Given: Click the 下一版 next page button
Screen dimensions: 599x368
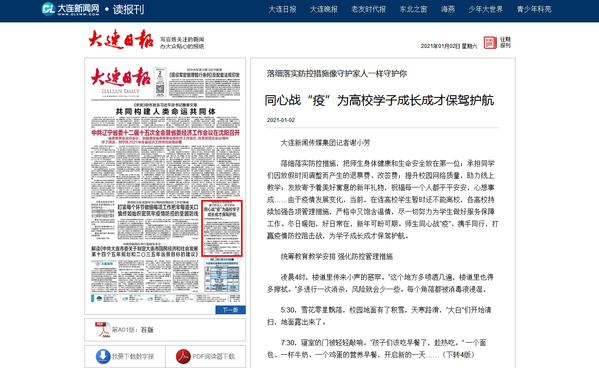Looking at the screenshot, I should [x=230, y=310].
